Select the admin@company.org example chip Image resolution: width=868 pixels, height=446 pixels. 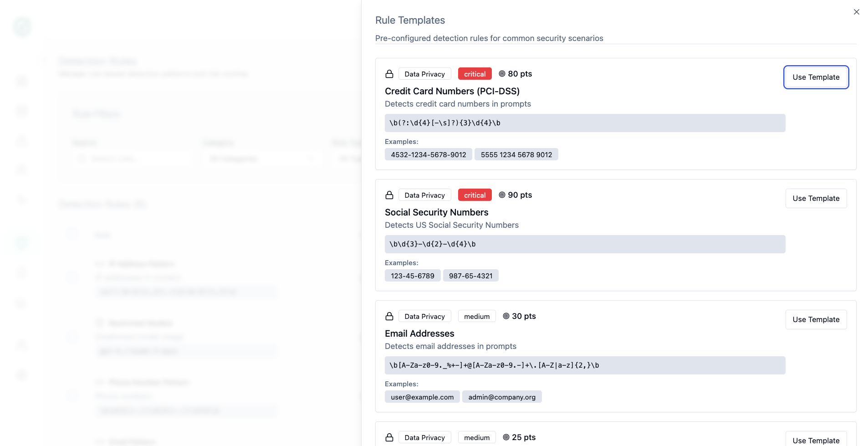click(501, 397)
